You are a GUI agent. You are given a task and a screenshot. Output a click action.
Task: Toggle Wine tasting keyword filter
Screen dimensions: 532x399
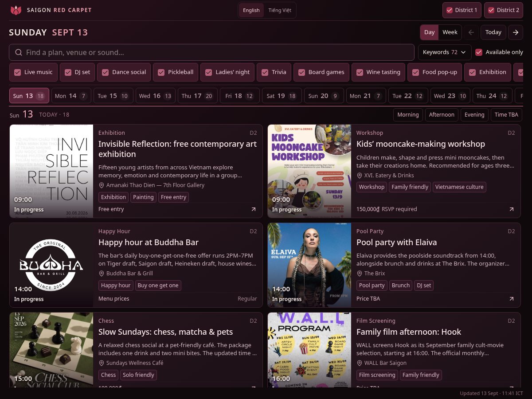(378, 72)
